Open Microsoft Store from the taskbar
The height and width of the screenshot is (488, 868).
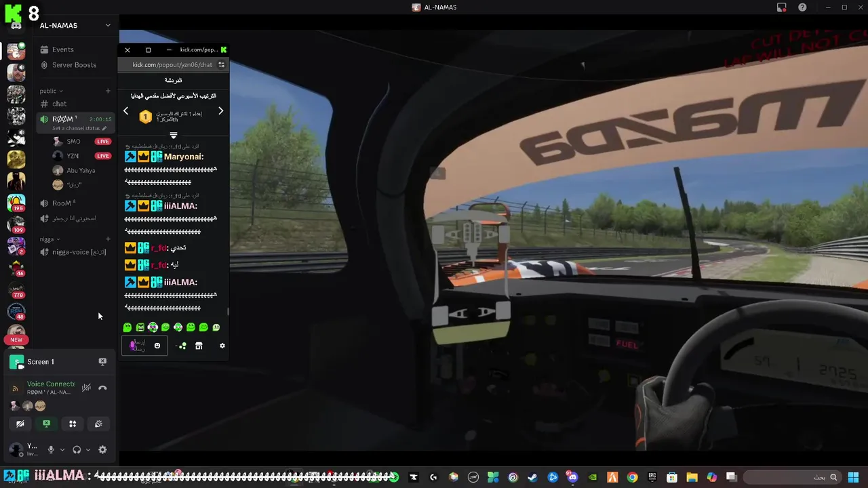point(672,477)
